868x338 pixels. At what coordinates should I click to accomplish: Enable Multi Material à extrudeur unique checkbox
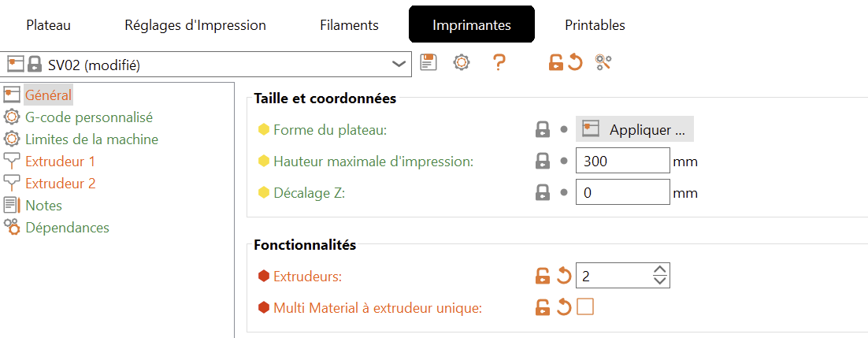pyautogui.click(x=584, y=307)
